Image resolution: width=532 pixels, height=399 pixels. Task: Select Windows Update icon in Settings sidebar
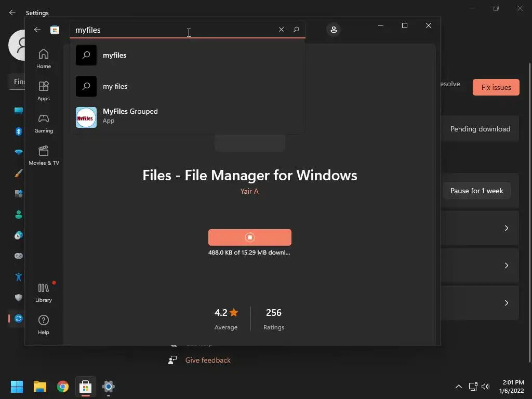[19, 318]
